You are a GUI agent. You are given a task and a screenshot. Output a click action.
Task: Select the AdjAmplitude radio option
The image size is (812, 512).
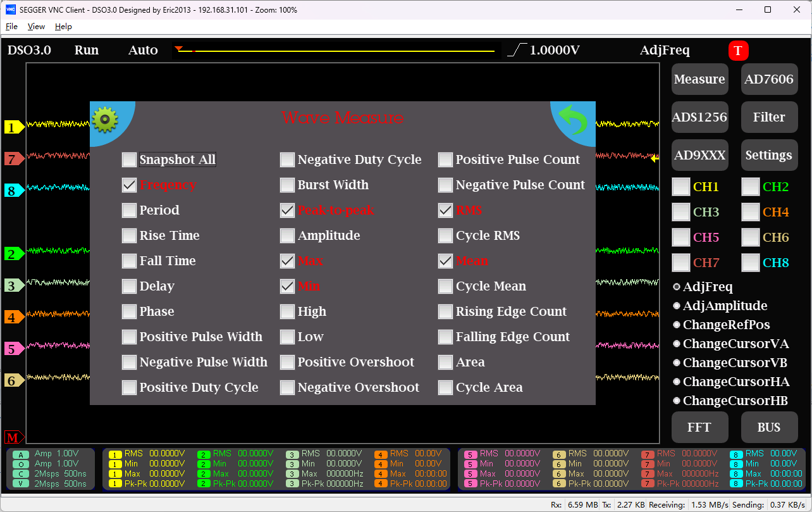[677, 306]
